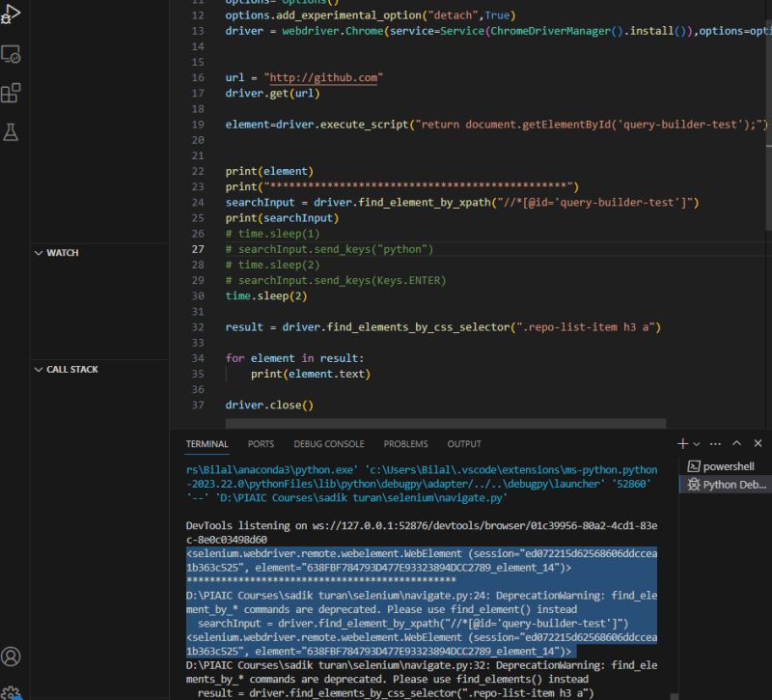The width and height of the screenshot is (772, 700).
Task: Click line number 27 in the gutter
Action: click(x=197, y=249)
